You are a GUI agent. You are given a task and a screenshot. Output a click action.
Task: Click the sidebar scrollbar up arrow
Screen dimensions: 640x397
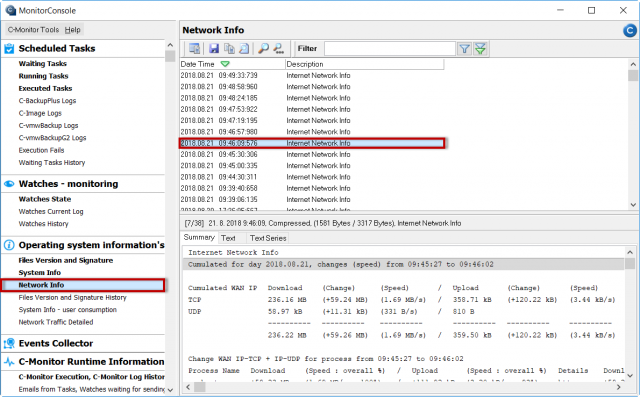[170, 45]
